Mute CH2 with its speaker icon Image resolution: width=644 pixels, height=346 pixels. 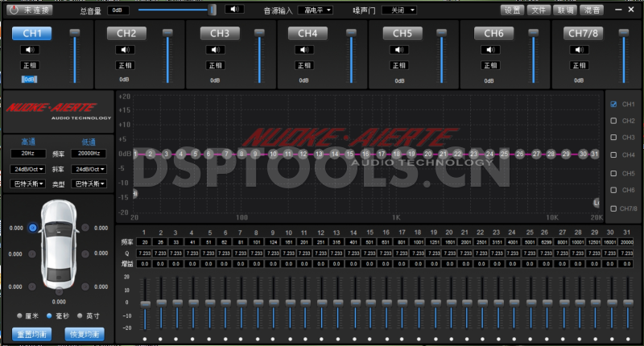click(125, 50)
